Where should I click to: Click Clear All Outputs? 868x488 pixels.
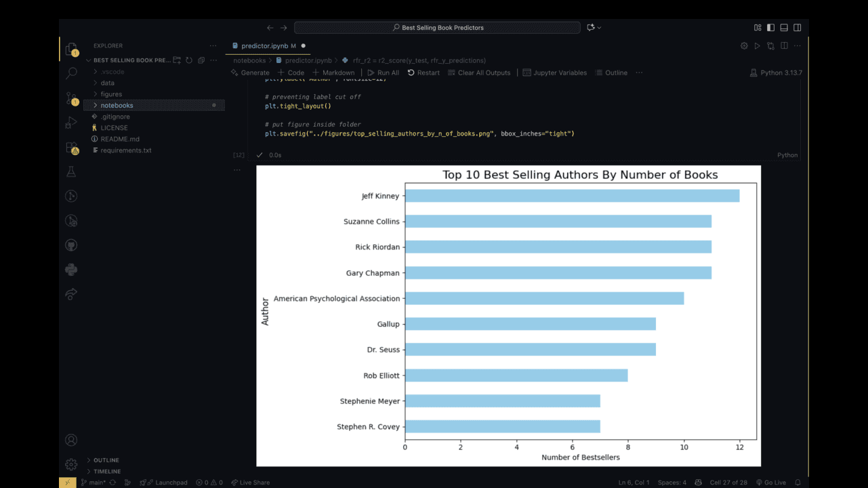click(x=479, y=73)
